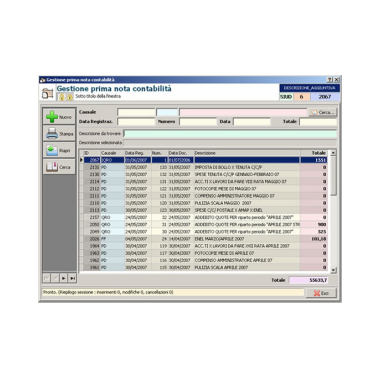The width and height of the screenshot is (380, 380).
Task: Sort by the Descrizione column header
Action: [x=247, y=153]
